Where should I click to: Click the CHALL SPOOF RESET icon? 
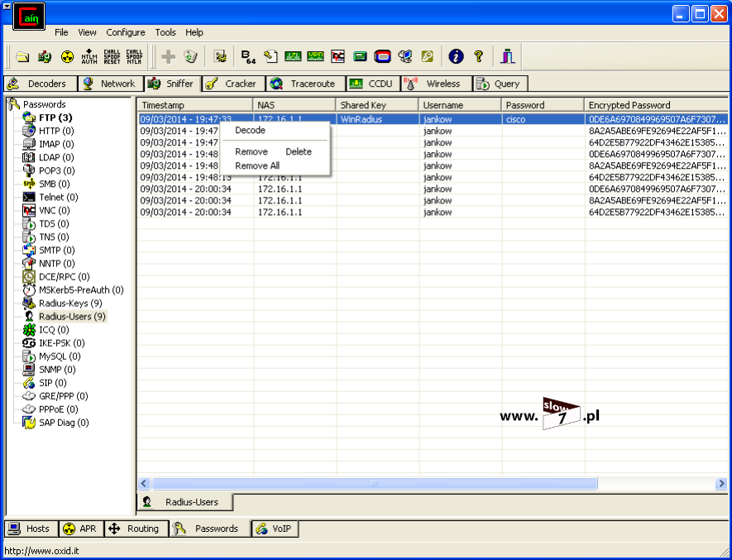(112, 57)
